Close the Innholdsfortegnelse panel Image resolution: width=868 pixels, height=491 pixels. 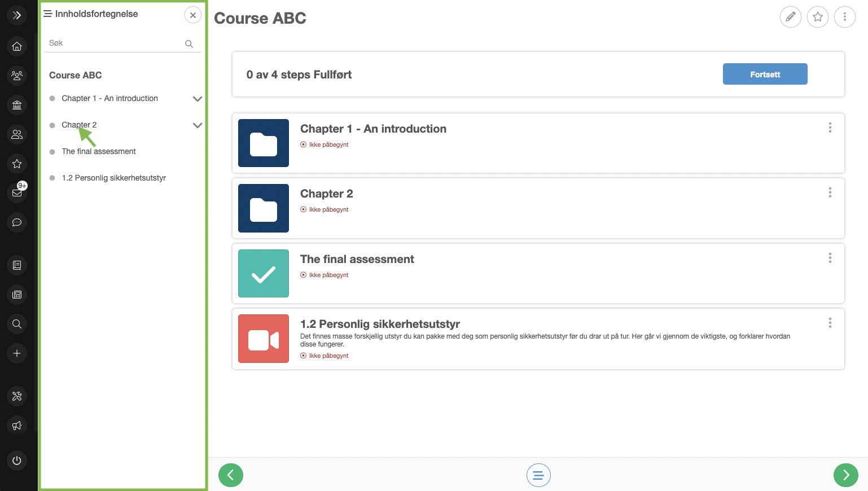[x=193, y=15]
